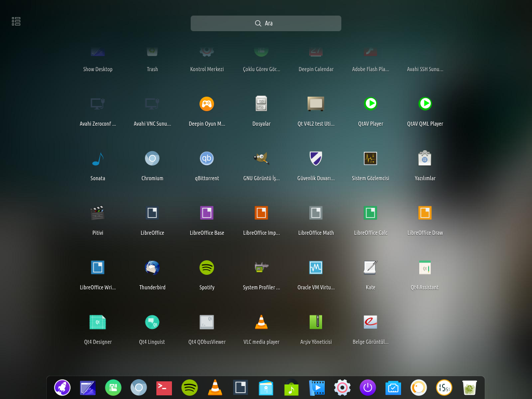Click Show Desktop icon in dock
Image resolution: width=532 pixels, height=399 pixels.
pos(87,388)
